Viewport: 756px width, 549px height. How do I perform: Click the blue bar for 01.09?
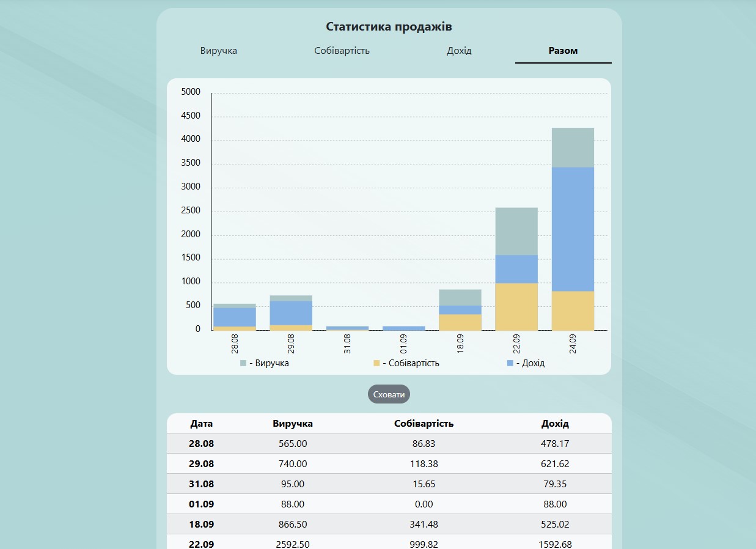tap(404, 328)
